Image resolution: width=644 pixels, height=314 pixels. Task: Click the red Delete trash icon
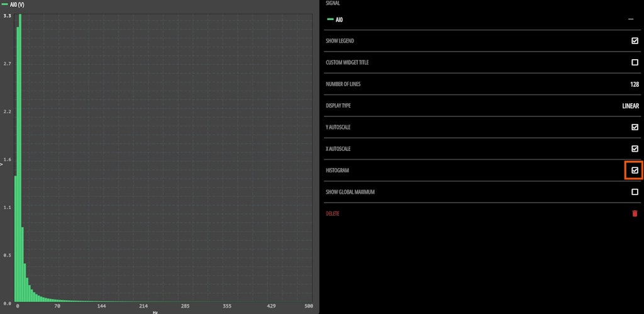pyautogui.click(x=635, y=213)
